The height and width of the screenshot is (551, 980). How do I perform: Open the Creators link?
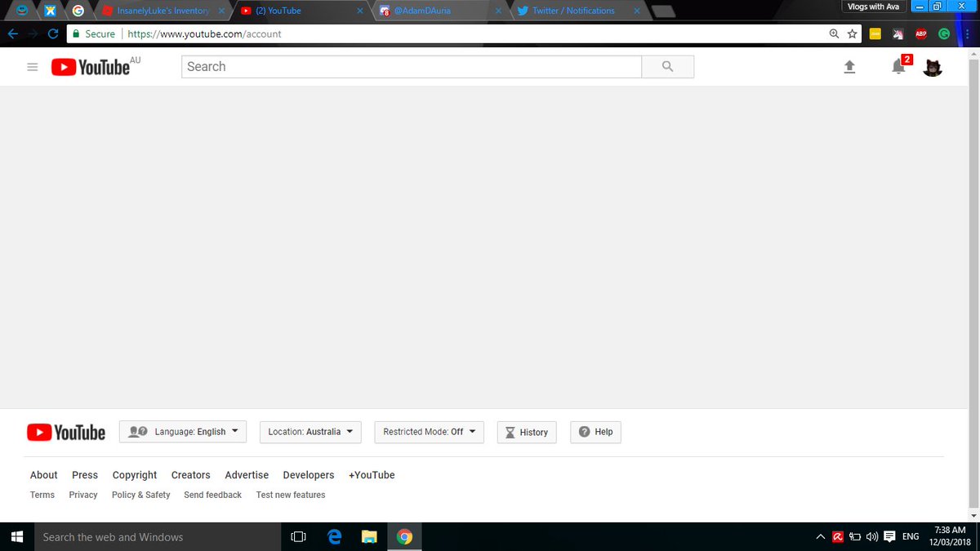pyautogui.click(x=191, y=475)
